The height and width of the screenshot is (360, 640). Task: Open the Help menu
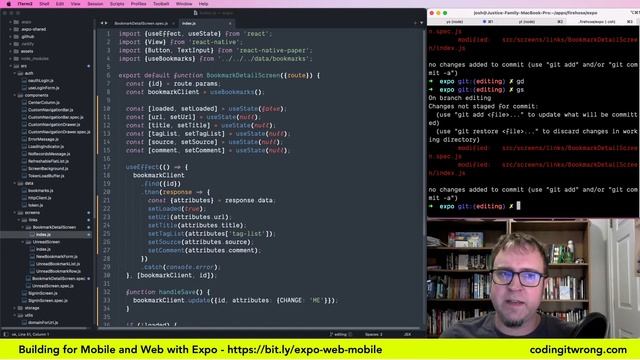(203, 4)
